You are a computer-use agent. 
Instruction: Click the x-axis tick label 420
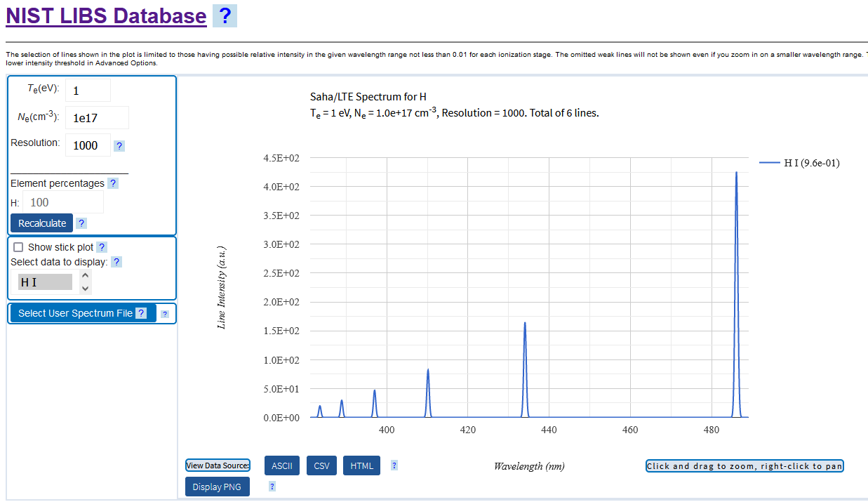(468, 430)
